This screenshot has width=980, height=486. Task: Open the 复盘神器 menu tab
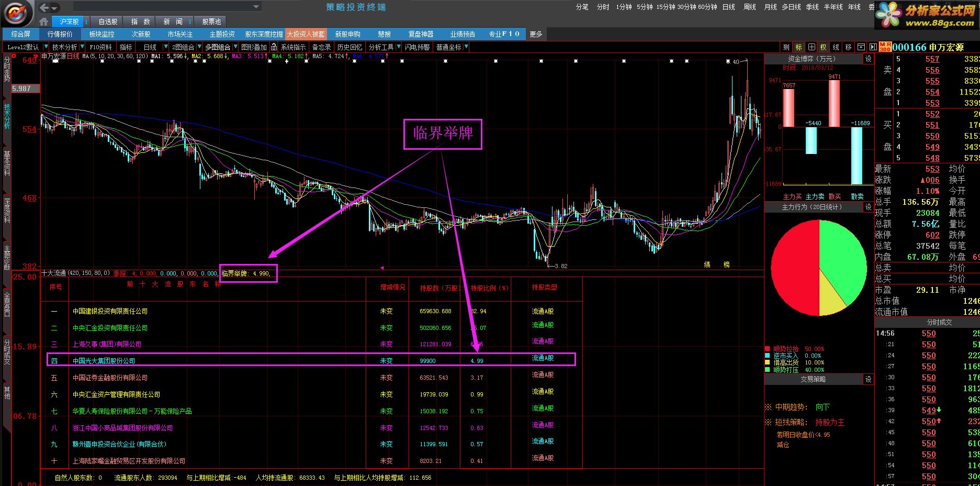(421, 34)
